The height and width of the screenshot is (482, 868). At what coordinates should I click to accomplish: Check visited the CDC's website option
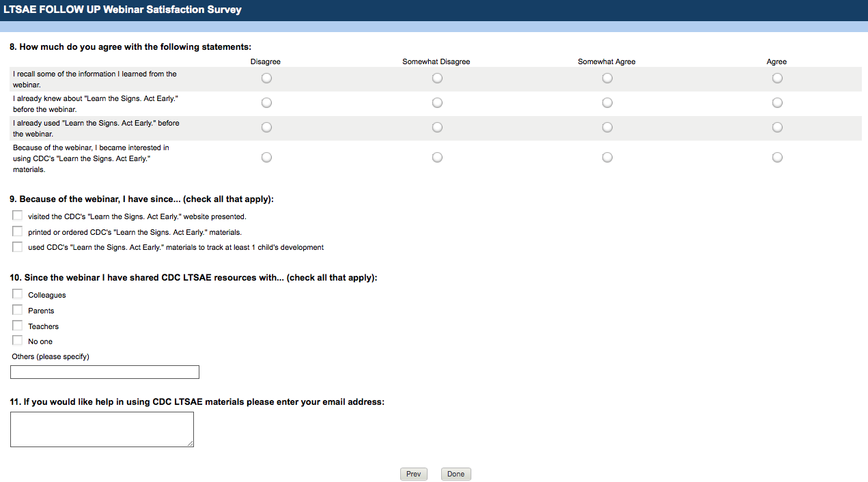coord(17,216)
